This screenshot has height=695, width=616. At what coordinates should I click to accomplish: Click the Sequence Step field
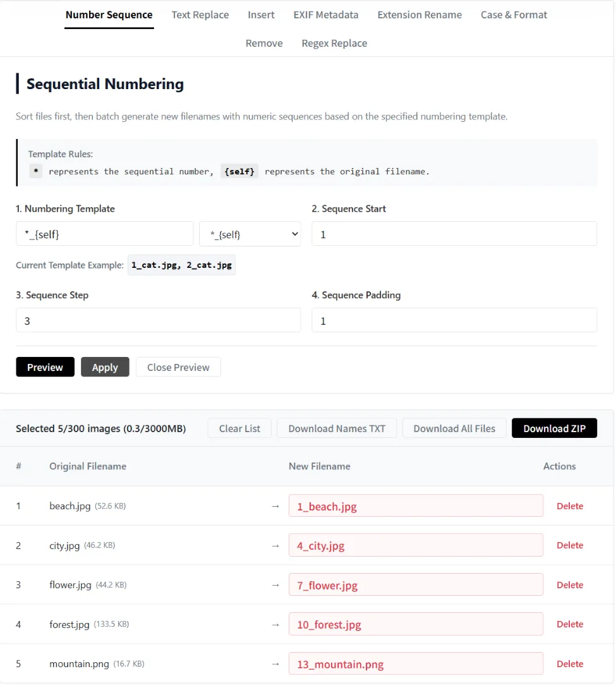coord(158,320)
